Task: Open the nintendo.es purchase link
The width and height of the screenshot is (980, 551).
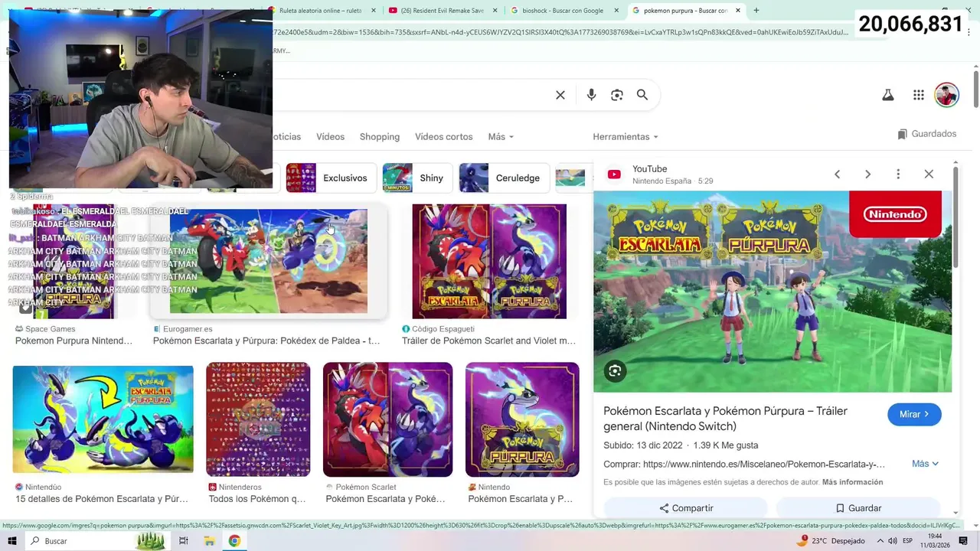Action: tap(763, 465)
